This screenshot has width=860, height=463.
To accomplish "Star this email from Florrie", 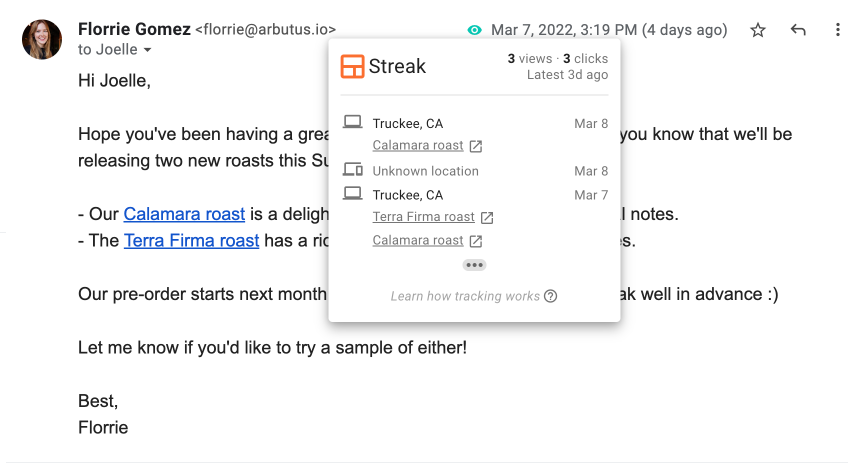I will click(x=758, y=31).
